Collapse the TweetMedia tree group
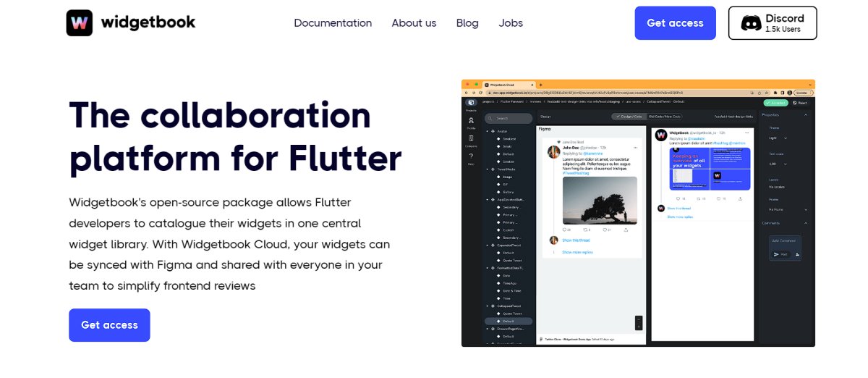The image size is (868, 378). click(x=488, y=169)
